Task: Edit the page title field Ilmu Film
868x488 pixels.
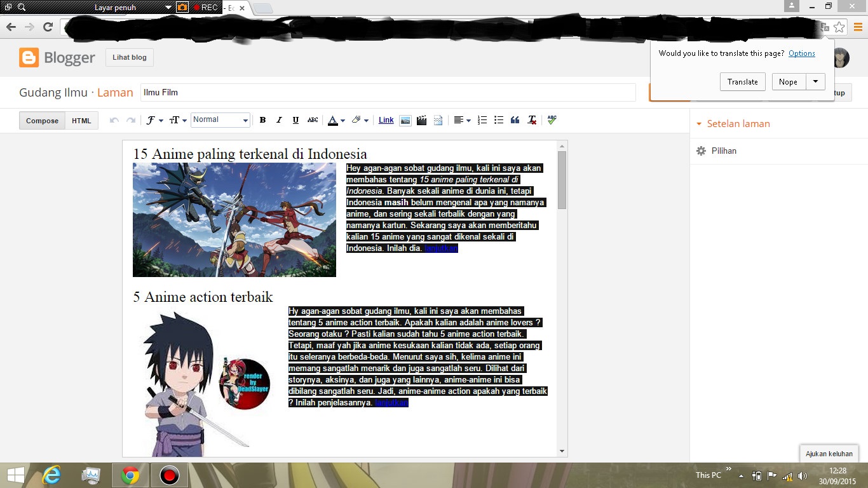Action: 388,92
